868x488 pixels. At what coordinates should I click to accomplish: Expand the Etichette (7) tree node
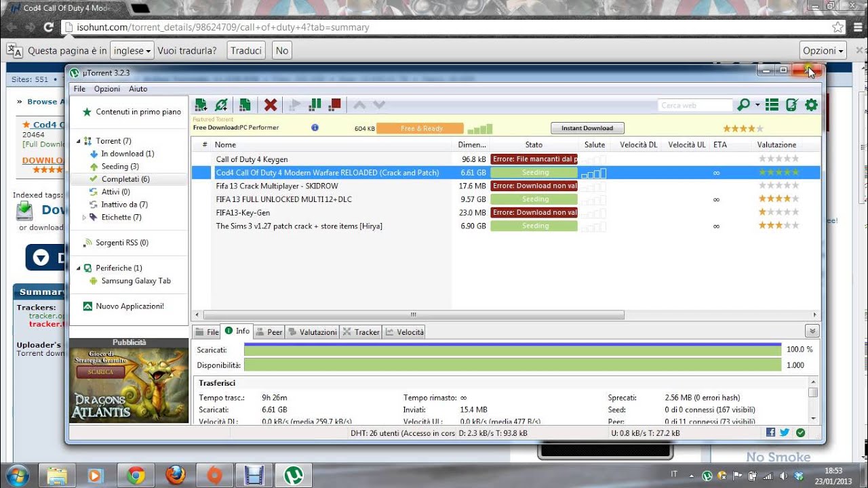84,218
